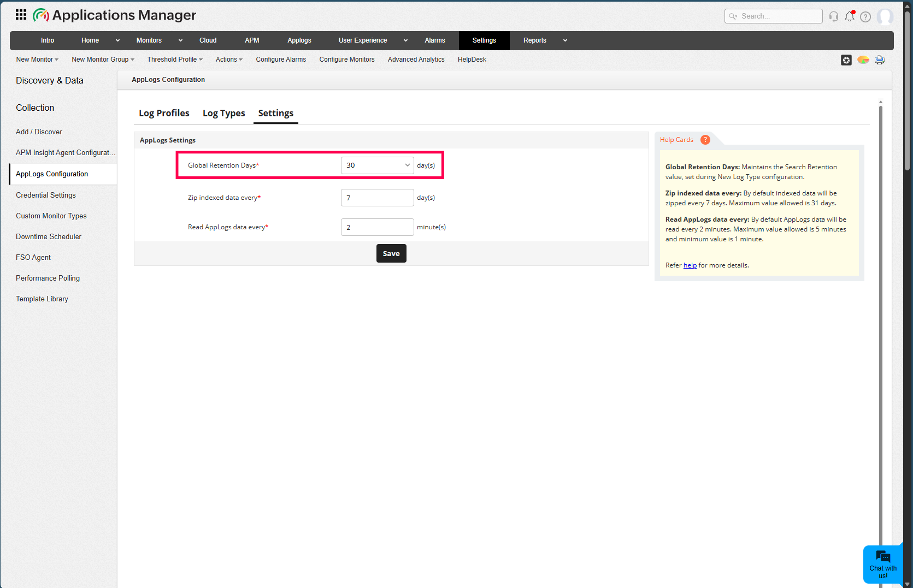The width and height of the screenshot is (913, 588).
Task: Open FSO Agent in sidebar
Action: [x=33, y=258]
